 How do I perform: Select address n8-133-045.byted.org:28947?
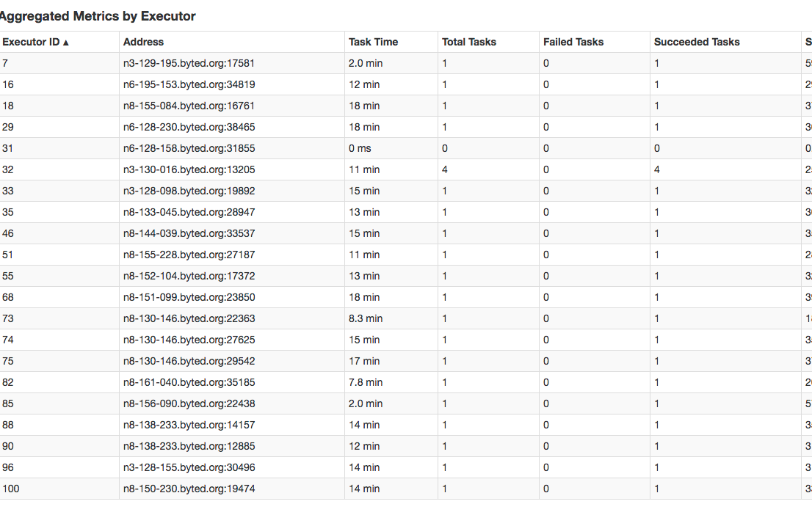click(x=189, y=212)
